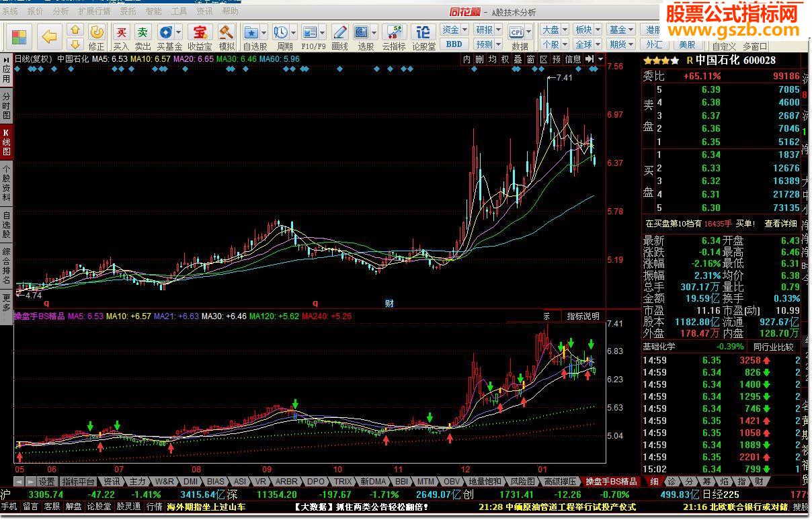The height and width of the screenshot is (520, 812).
Task: Toggle the 预 forecast option
Action: click(556, 59)
